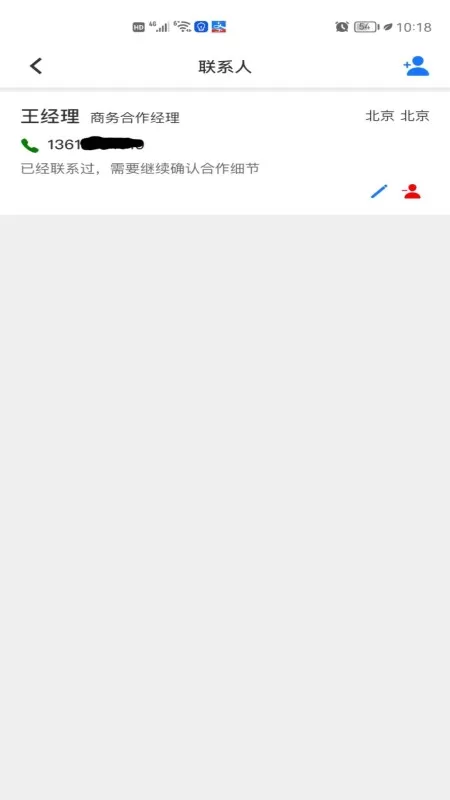Image resolution: width=450 pixels, height=800 pixels.
Task: Go back using the top-left arrow
Action: tap(36, 66)
